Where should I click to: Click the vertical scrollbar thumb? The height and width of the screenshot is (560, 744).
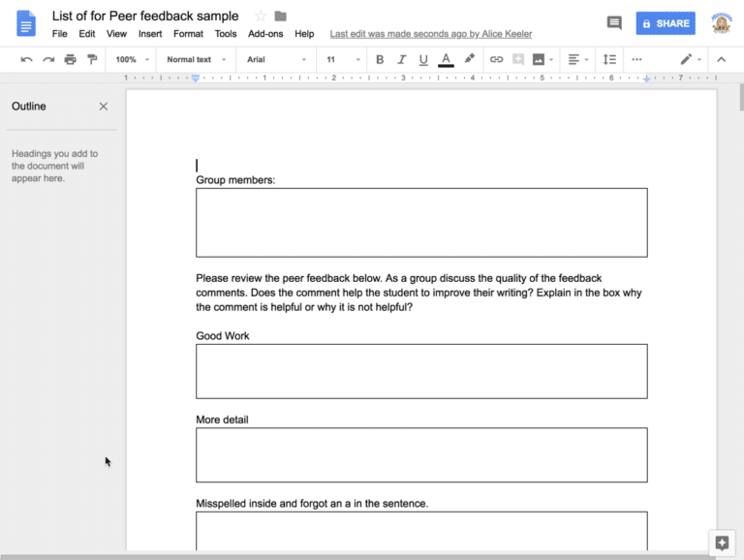tap(741, 97)
